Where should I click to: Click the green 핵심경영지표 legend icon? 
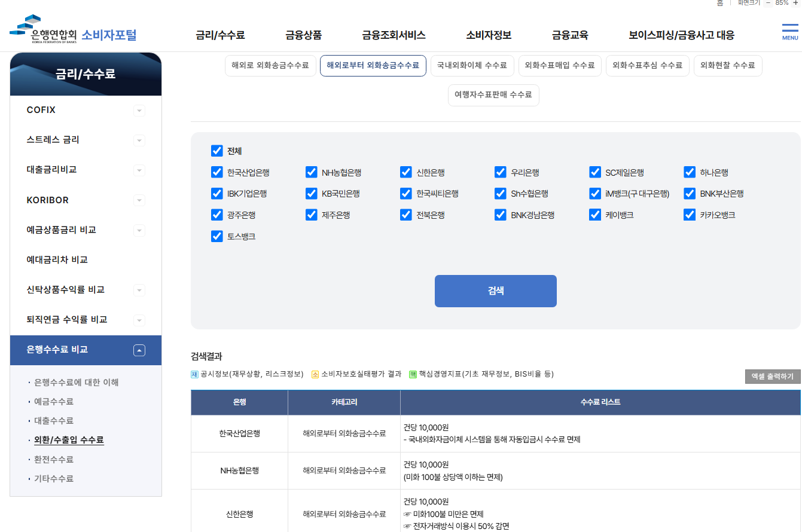[x=413, y=374]
